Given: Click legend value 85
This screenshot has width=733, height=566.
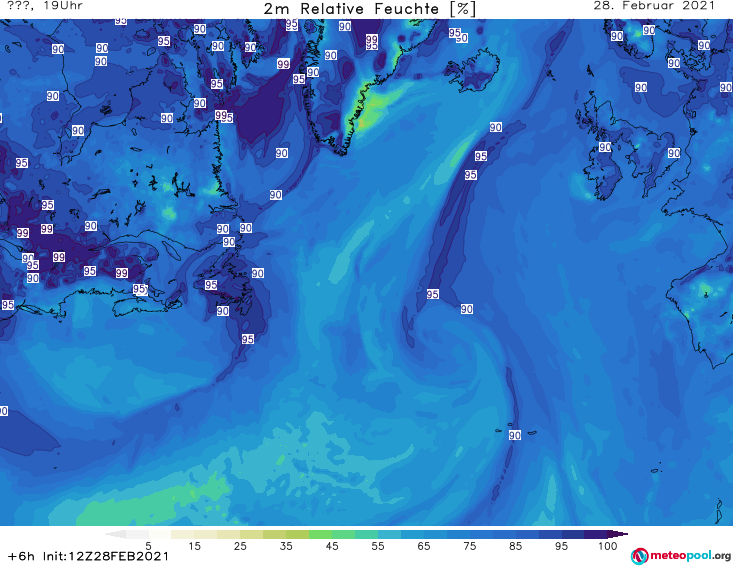Looking at the screenshot, I should tap(516, 546).
